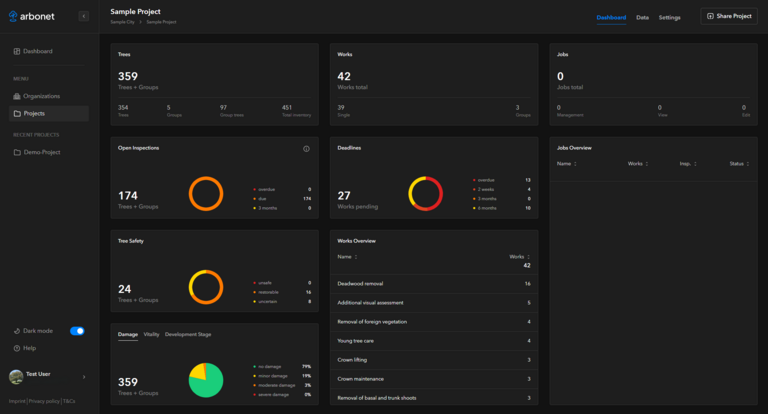Click the green no-damage pie slice

click(x=208, y=385)
